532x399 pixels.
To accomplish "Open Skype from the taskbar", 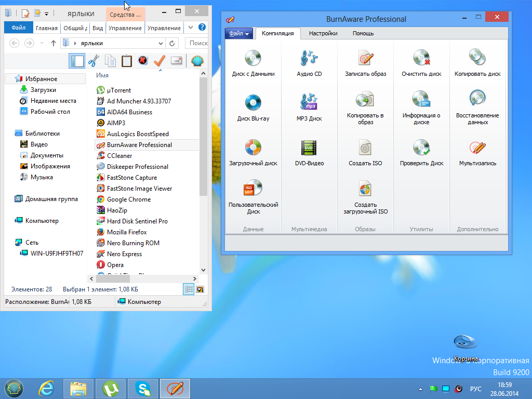I will [142, 389].
